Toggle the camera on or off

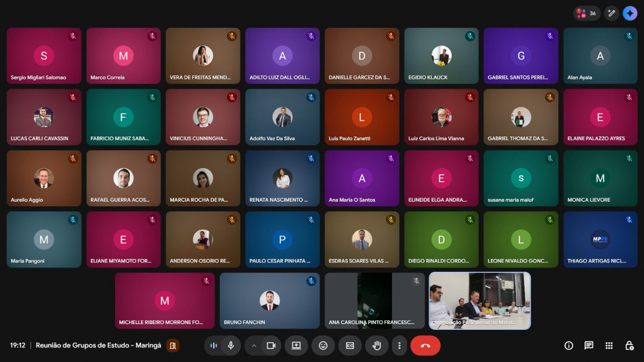pyautogui.click(x=271, y=346)
